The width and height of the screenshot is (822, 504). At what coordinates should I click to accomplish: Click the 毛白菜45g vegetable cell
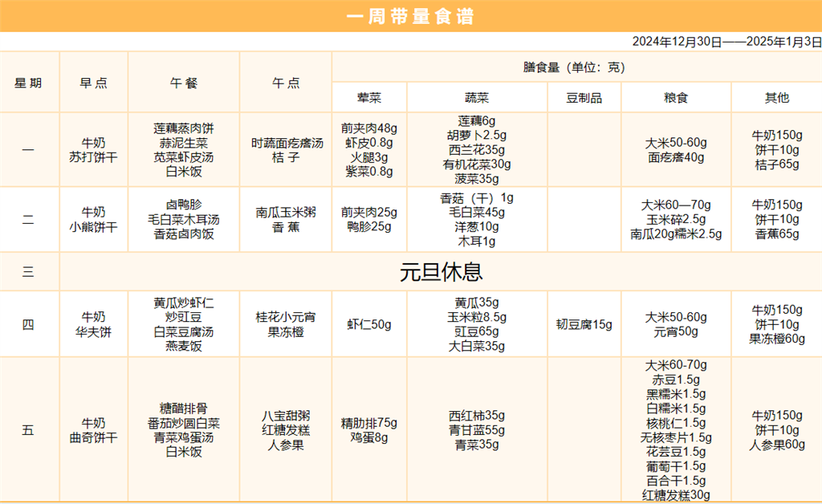tap(477, 212)
